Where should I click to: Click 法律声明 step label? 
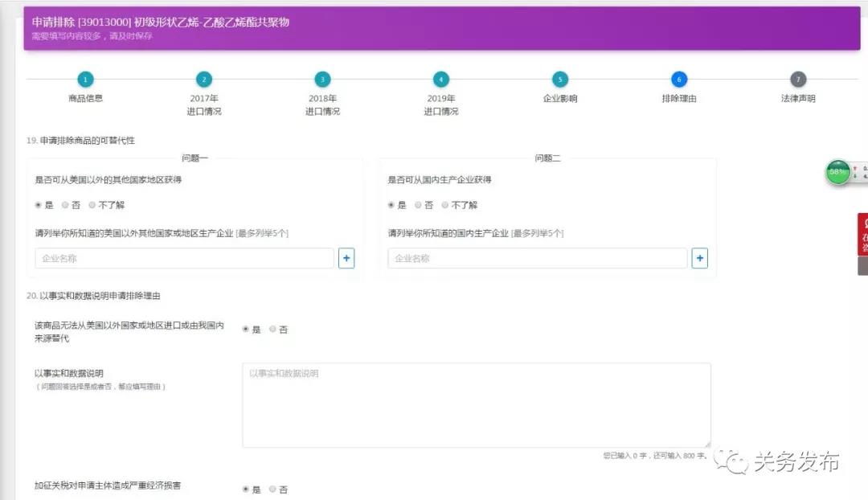pos(797,99)
